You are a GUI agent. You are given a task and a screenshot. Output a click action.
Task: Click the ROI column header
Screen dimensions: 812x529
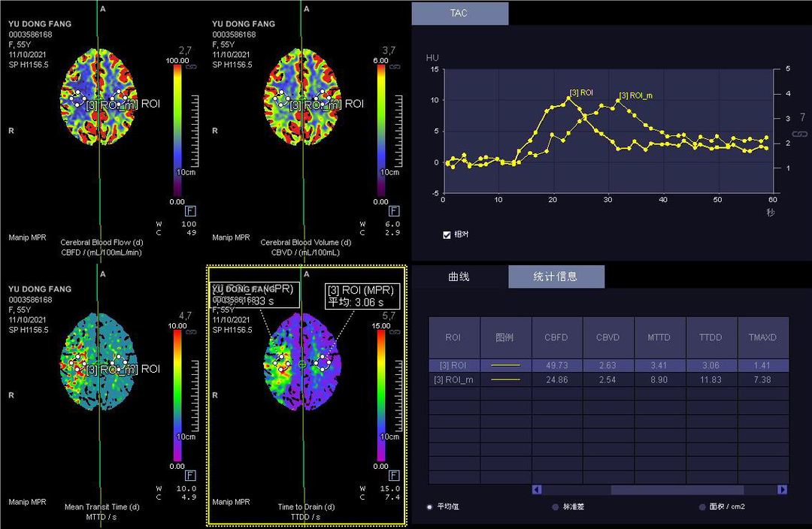pyautogui.click(x=453, y=337)
